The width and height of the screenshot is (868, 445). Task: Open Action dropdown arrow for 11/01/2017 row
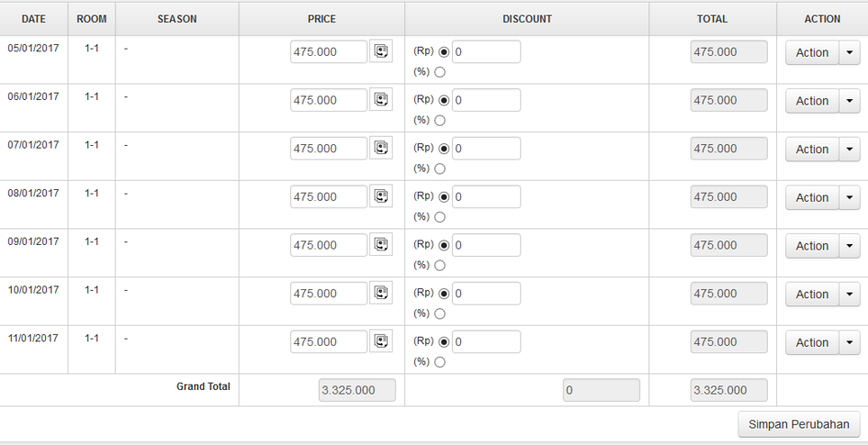(849, 343)
